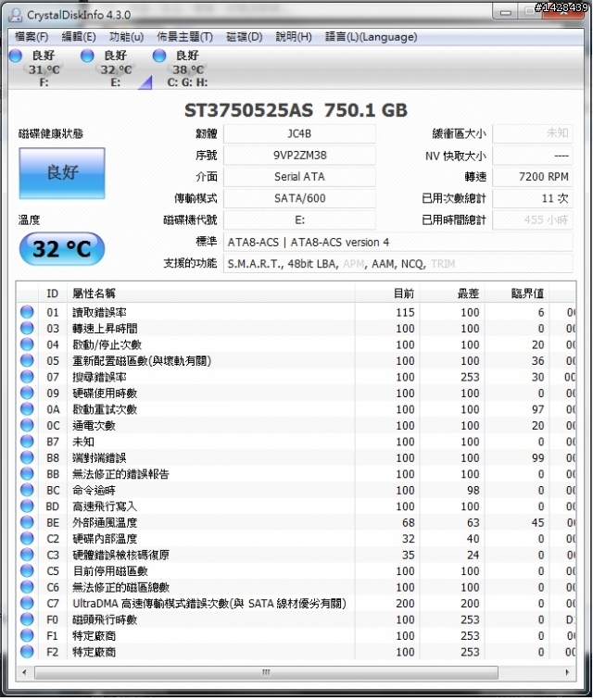Click status orb of row 0A 啟動重試次數
This screenshot has width=593, height=700.
(27, 409)
